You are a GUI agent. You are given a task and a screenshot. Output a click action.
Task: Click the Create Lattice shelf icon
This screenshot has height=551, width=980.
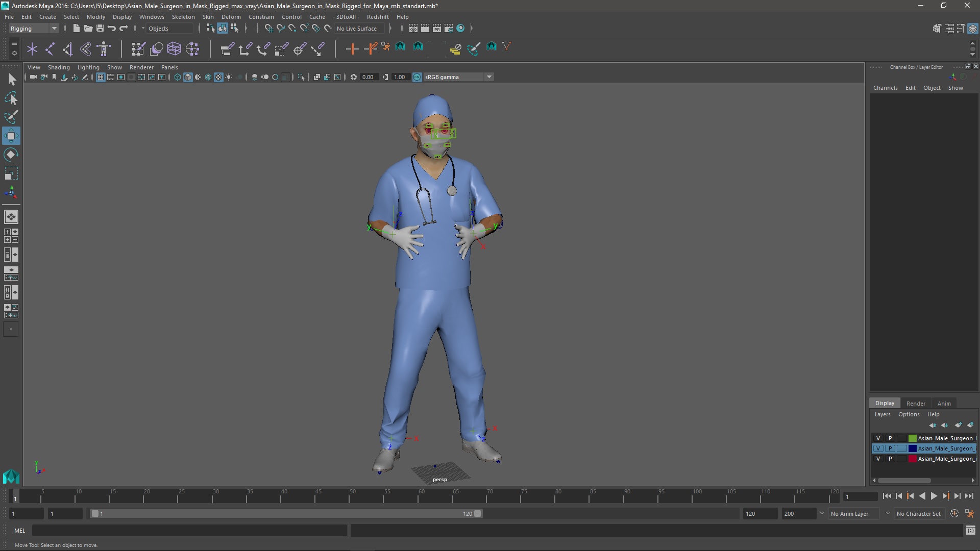tap(174, 49)
